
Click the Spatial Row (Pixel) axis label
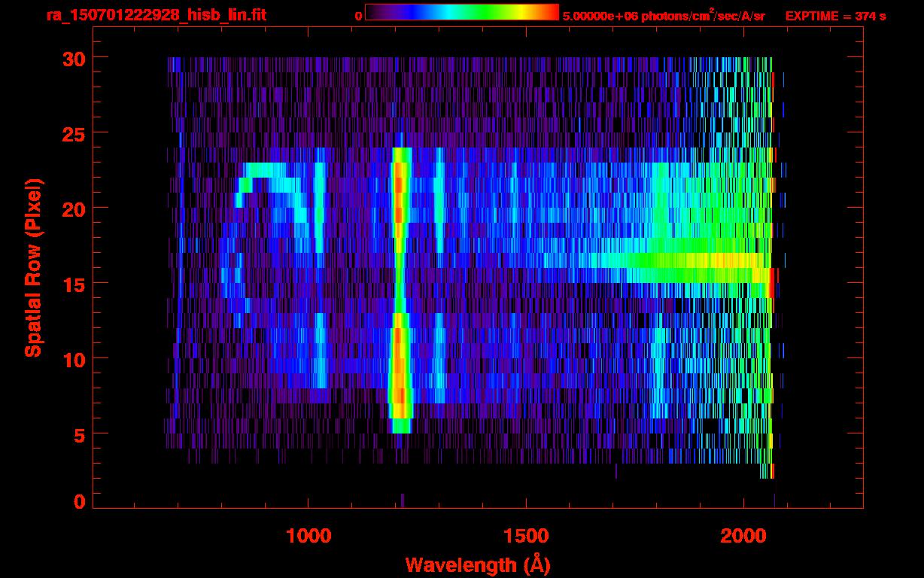tap(33, 268)
